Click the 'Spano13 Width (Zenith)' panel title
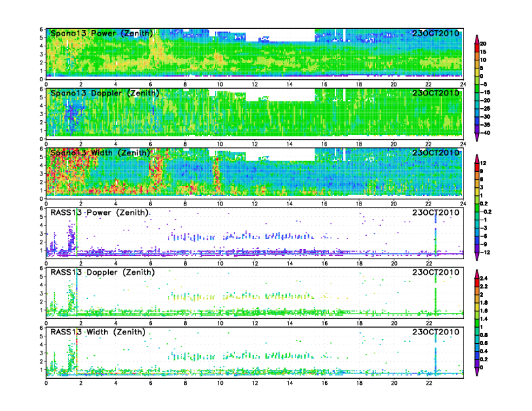532x411 pixels. tap(101, 153)
